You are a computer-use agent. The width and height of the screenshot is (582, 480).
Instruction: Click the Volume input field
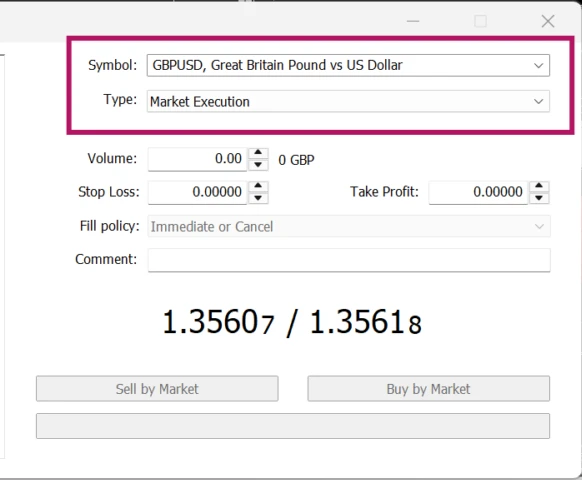click(197, 159)
